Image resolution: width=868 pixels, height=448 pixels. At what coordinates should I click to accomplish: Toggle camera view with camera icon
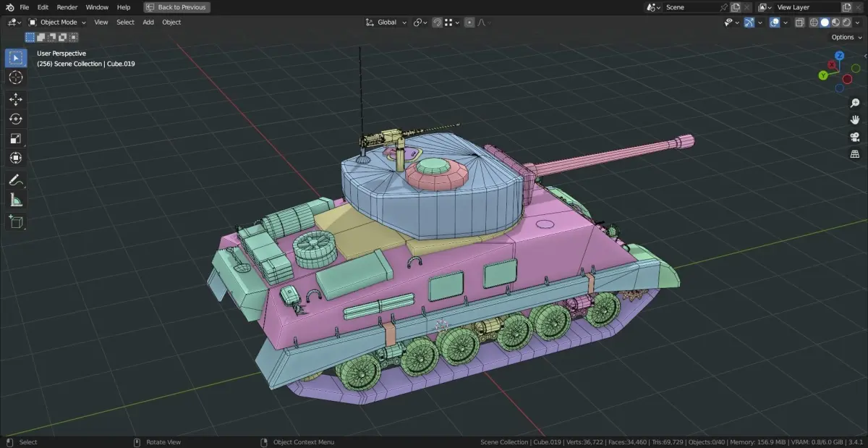click(x=854, y=137)
